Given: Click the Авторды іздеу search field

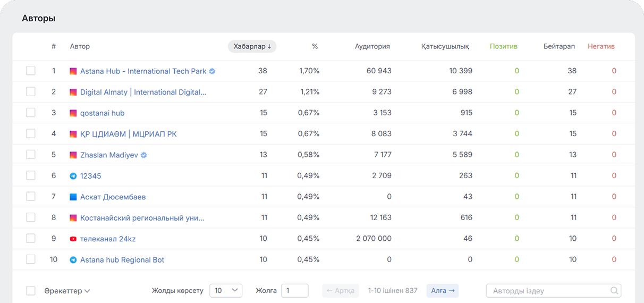Looking at the screenshot, I should coord(554,291).
